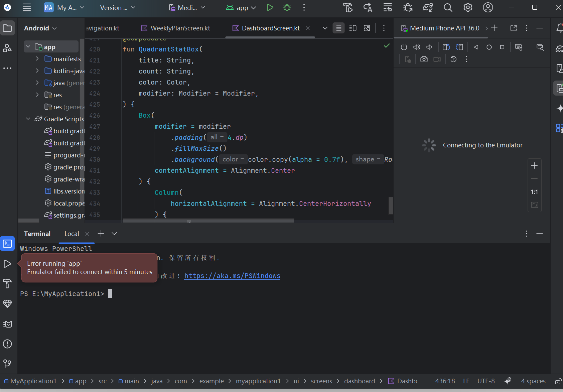Open the app run configuration dropdown
The image size is (563, 392).
coord(241,8)
